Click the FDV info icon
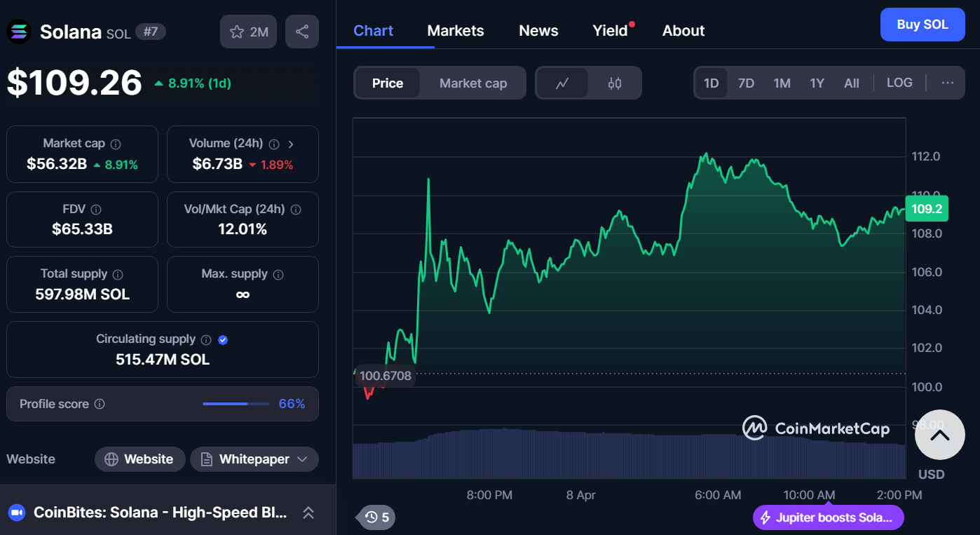 pyautogui.click(x=96, y=210)
